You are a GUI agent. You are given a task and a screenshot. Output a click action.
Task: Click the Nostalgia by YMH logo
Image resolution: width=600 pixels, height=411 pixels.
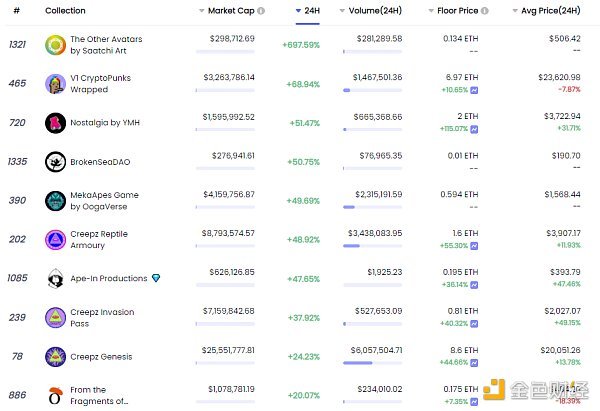(x=54, y=122)
